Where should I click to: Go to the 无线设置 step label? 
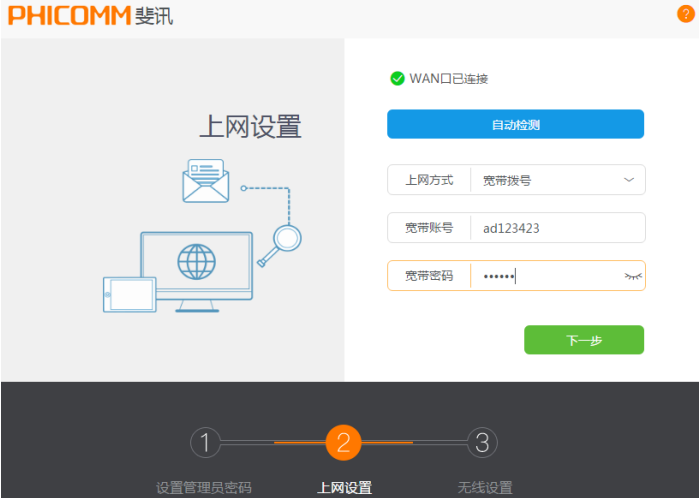(485, 488)
